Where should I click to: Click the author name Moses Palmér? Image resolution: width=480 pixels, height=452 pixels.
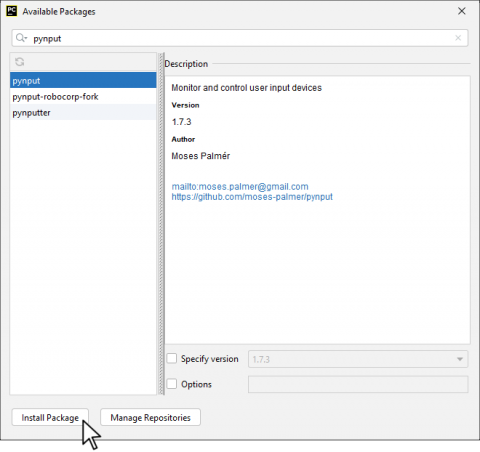(x=201, y=156)
